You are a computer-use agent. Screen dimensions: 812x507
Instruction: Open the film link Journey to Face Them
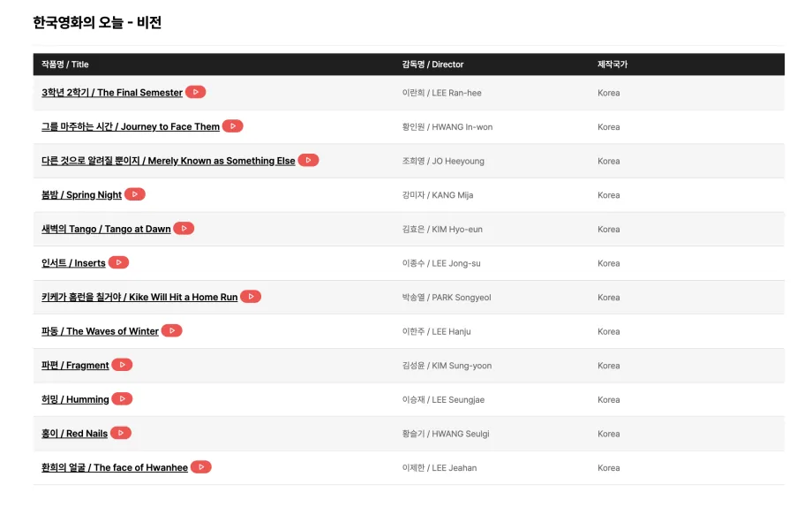(131, 127)
